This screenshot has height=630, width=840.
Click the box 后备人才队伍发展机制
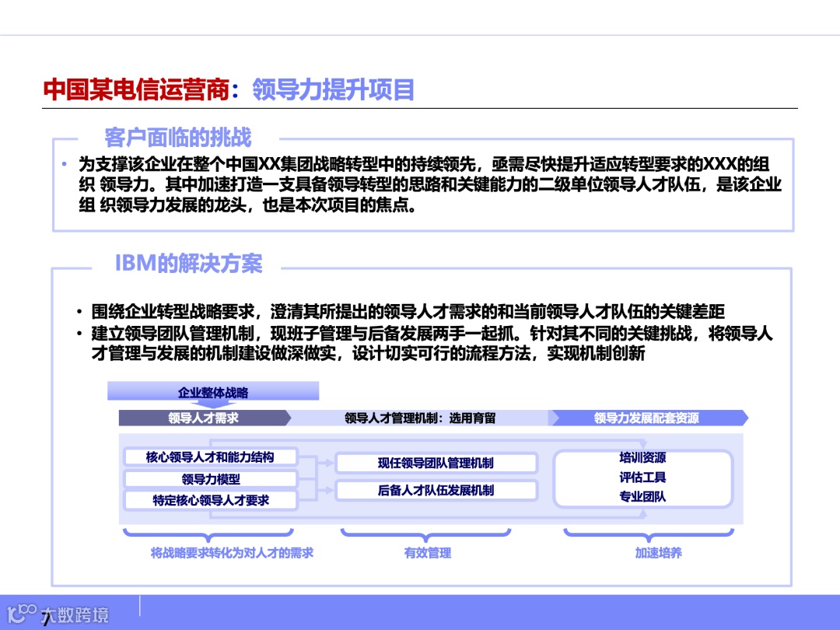click(436, 490)
